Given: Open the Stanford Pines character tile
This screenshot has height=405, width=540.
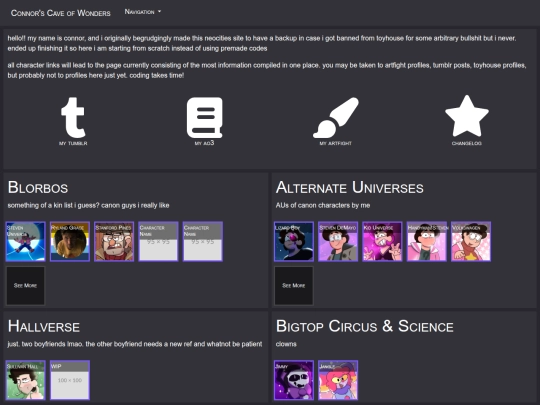Looking at the screenshot, I should point(114,241).
